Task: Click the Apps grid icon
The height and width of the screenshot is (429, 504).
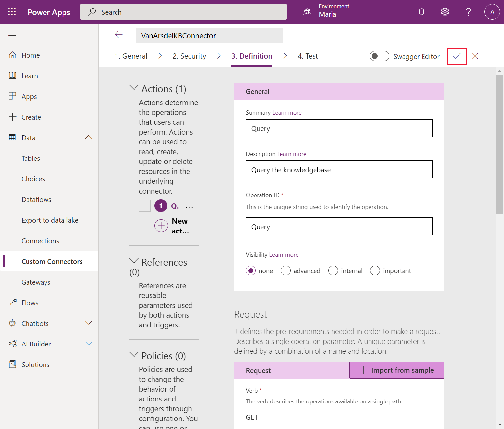Action: (x=12, y=96)
